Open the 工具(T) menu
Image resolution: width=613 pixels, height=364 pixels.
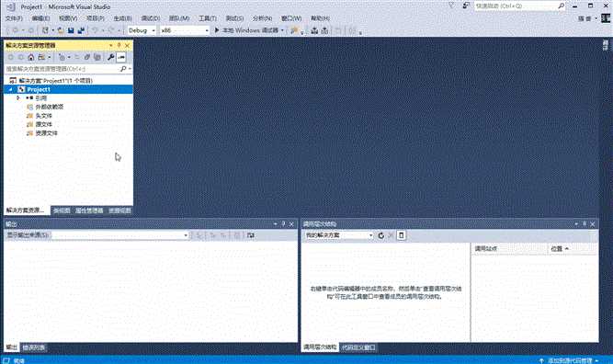tap(207, 18)
